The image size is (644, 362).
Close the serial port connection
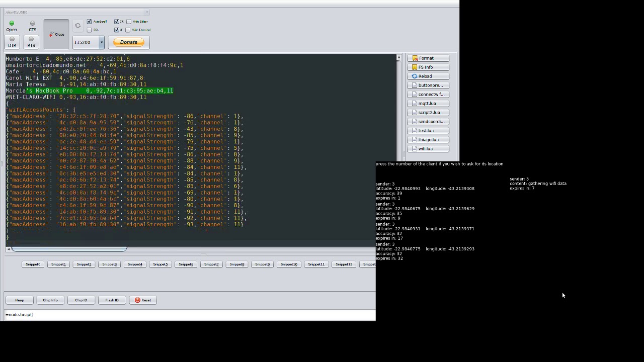[x=56, y=34]
